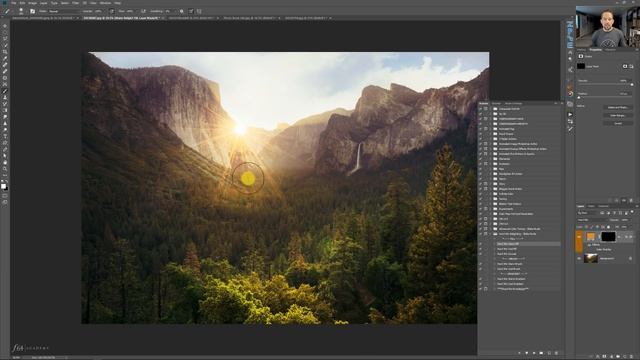Change the screen mode
The height and width of the screenshot is (360, 640).
coord(5,202)
